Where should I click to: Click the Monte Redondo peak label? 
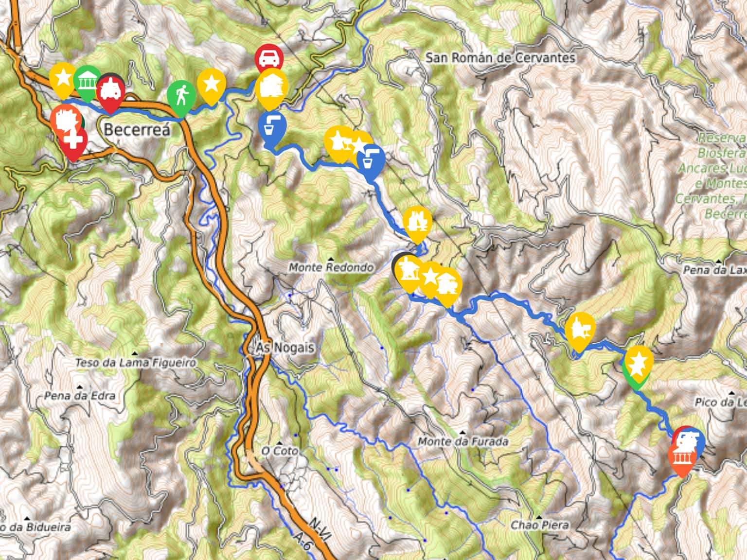[331, 267]
